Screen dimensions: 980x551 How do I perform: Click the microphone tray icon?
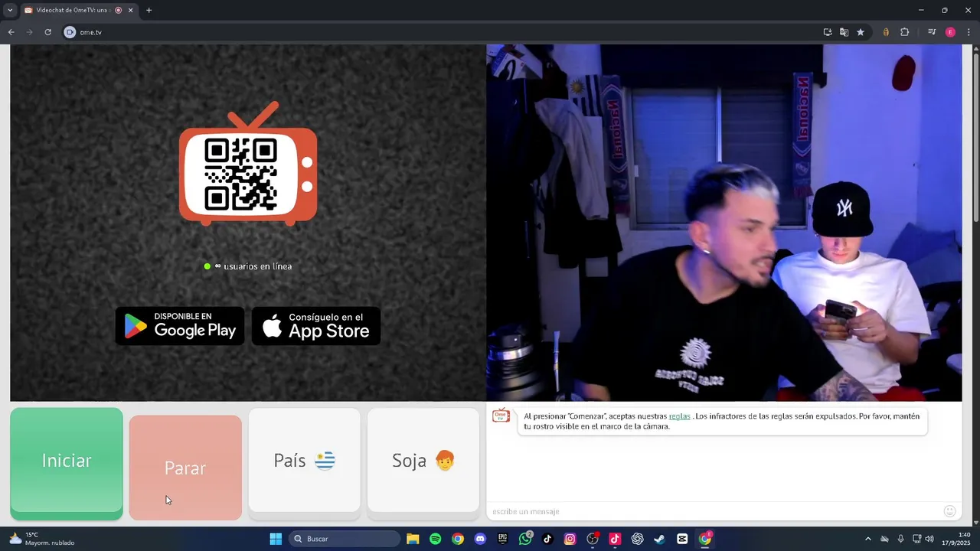(900, 539)
